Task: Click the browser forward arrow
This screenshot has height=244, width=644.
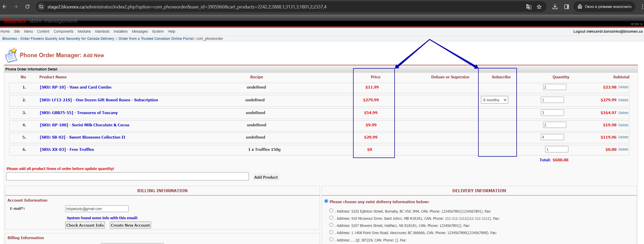Action: pyautogui.click(x=16, y=7)
